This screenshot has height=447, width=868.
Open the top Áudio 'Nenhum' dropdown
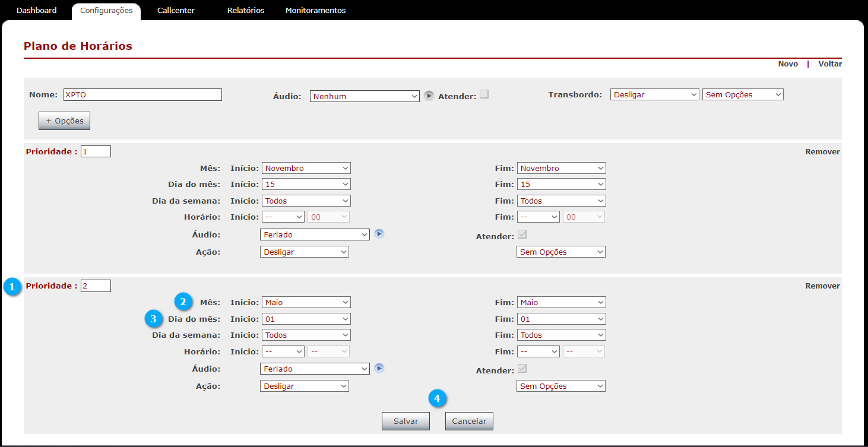click(365, 96)
